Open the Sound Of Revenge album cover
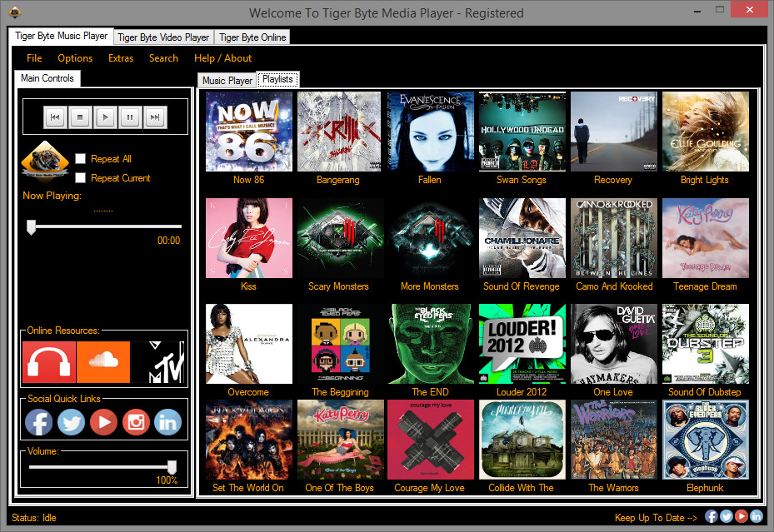 522,238
